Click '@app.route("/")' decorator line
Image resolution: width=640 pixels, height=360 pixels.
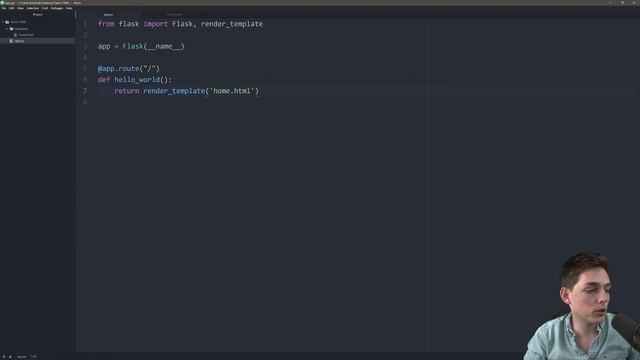point(129,69)
